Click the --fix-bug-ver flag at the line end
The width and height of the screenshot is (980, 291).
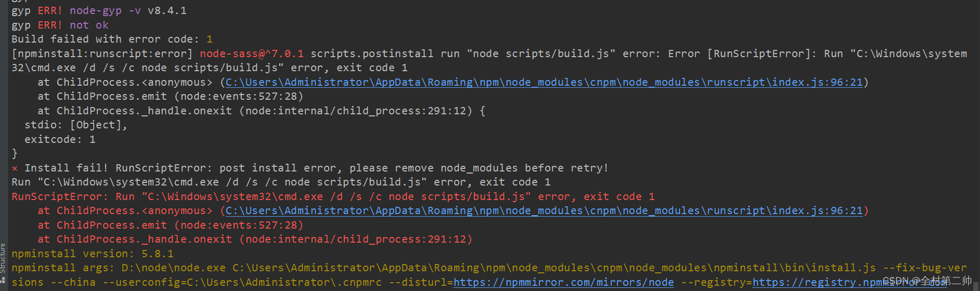(925, 268)
